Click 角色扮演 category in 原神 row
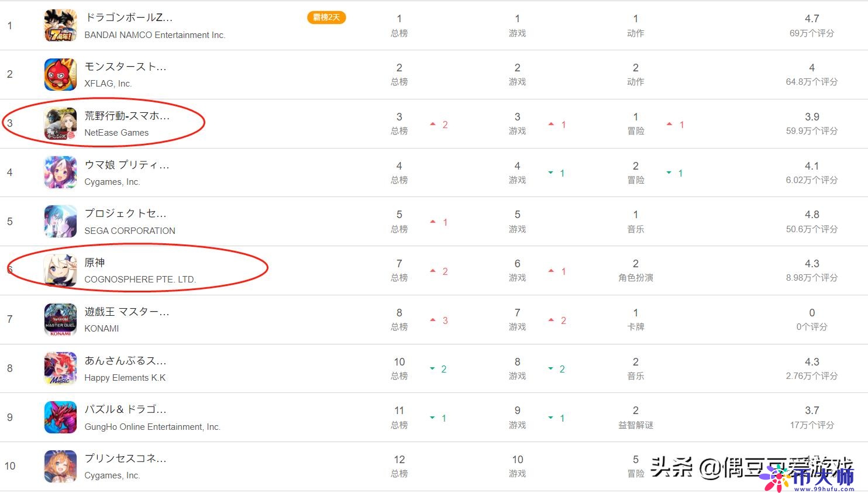 636,278
